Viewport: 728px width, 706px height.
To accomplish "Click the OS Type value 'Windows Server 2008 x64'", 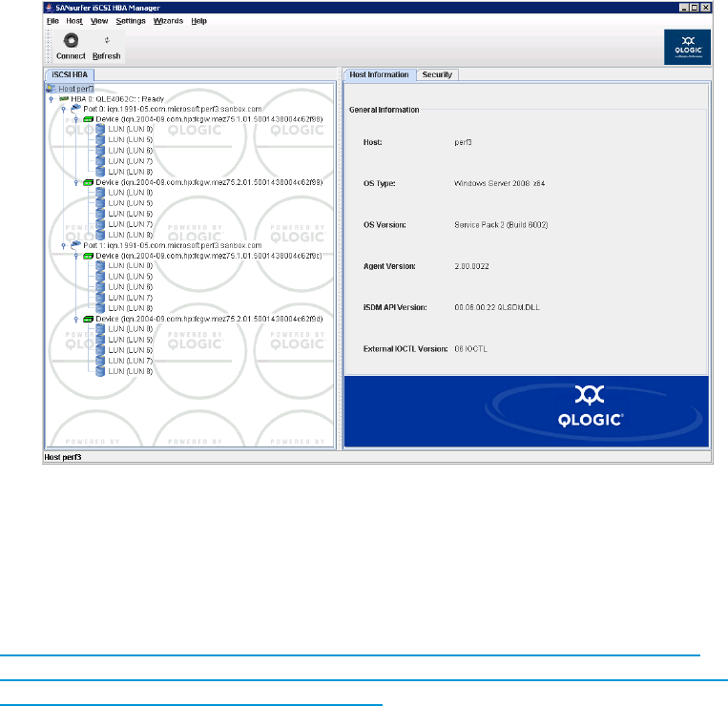I will click(500, 183).
